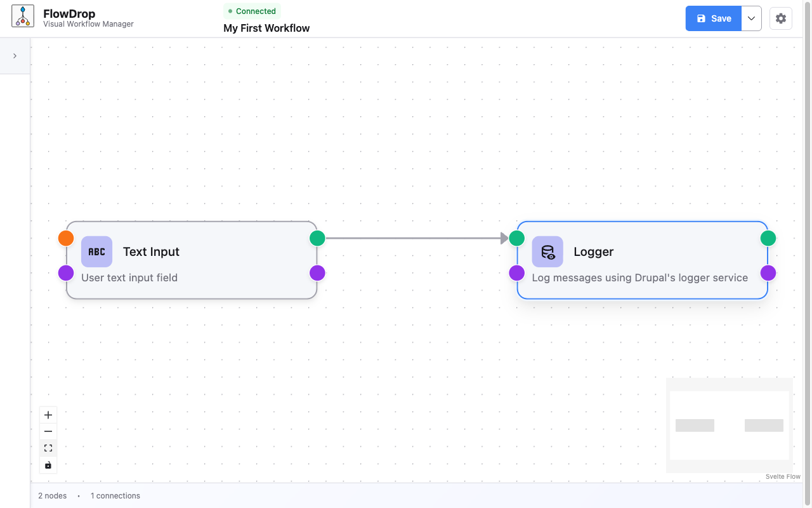This screenshot has height=508, width=812.
Task: Toggle the canvas interactivity lock
Action: (x=48, y=465)
